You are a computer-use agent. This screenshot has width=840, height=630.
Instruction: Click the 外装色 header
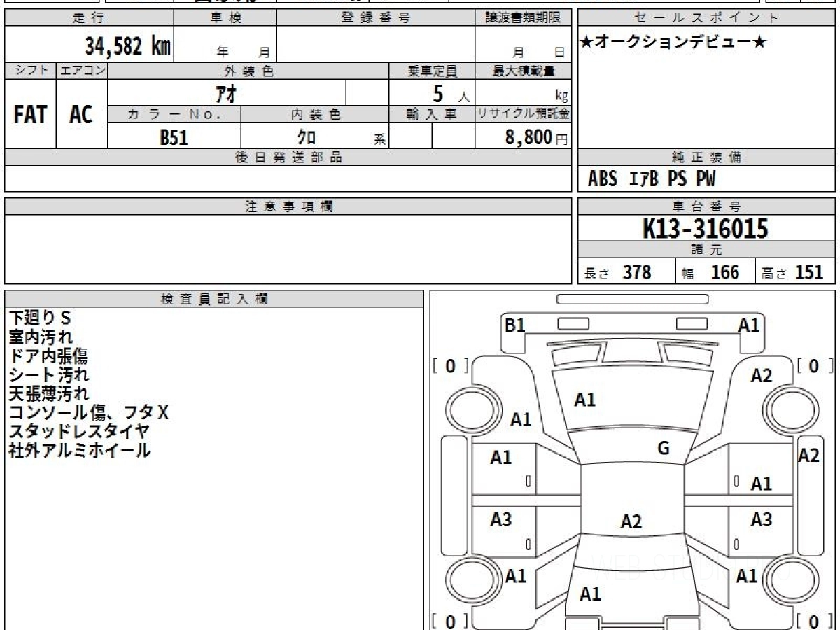[248, 71]
